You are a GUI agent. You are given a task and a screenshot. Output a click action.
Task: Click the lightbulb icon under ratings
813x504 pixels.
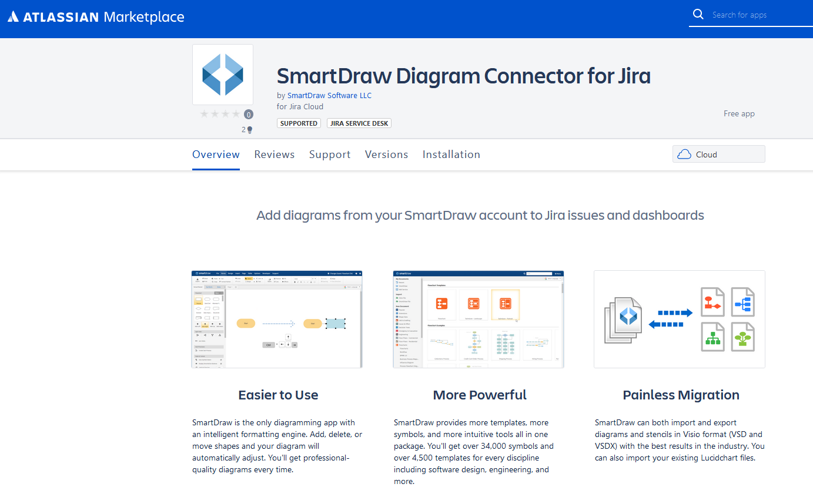pos(249,130)
